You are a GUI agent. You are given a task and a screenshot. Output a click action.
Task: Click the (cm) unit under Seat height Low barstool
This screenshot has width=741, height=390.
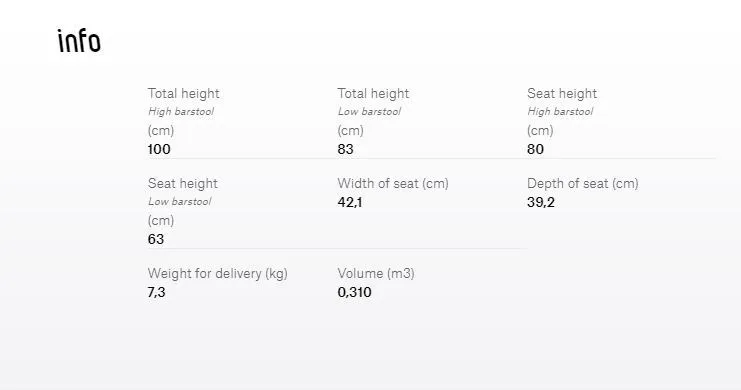point(161,220)
